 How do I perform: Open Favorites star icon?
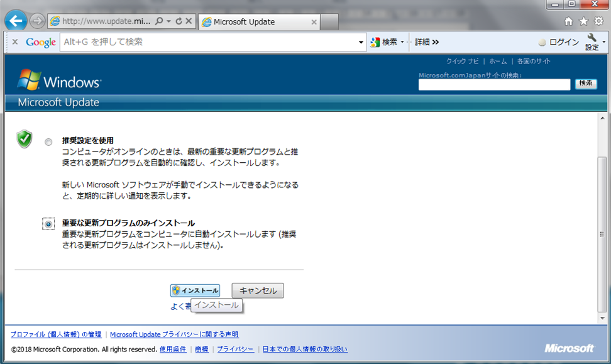[x=583, y=21]
